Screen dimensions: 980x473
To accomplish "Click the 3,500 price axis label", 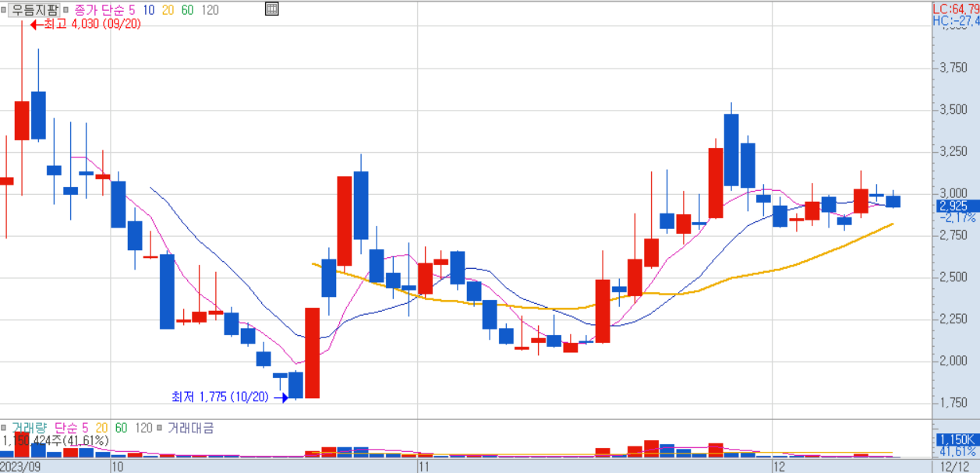I will (954, 110).
